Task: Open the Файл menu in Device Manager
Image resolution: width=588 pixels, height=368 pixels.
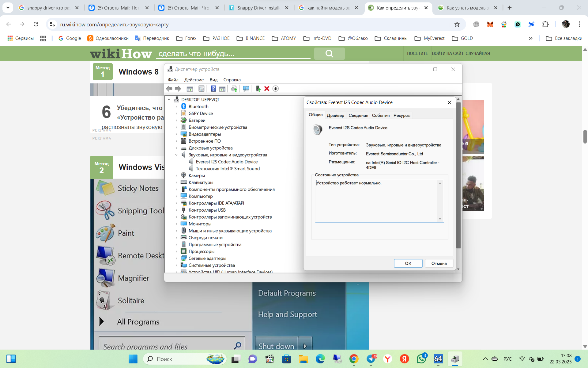Action: [173, 80]
